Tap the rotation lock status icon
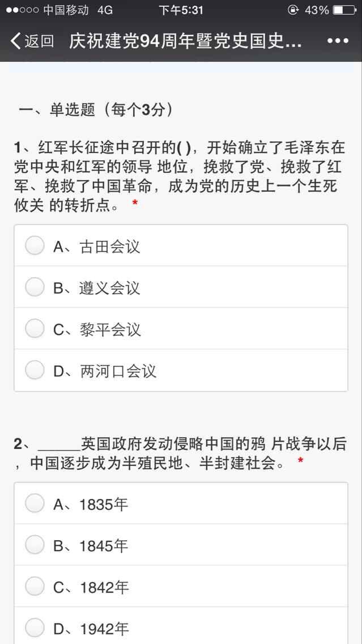Viewport: 362px width, 644px height. point(293,10)
